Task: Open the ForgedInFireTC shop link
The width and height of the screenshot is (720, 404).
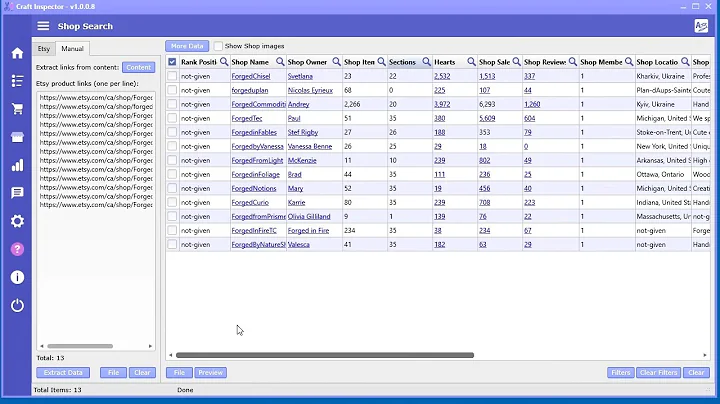Action: point(254,230)
